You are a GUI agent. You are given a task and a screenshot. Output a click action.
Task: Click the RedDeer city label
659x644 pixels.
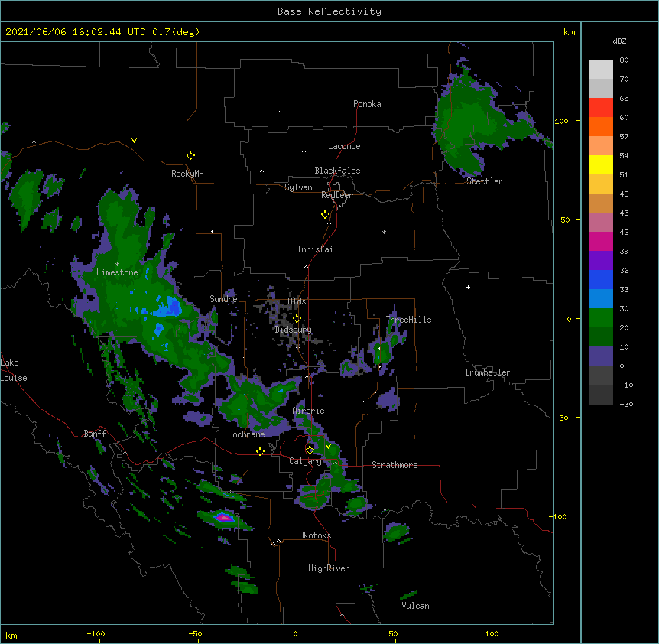click(x=336, y=195)
